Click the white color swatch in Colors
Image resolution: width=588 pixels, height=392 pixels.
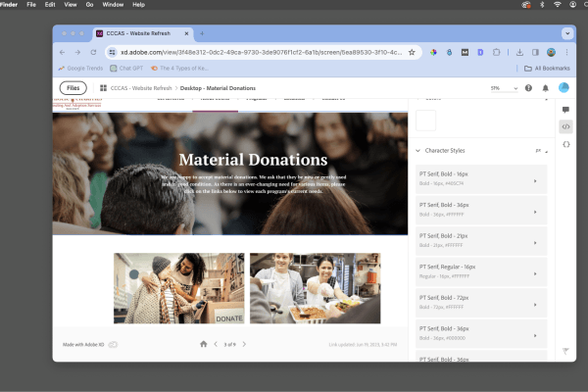(x=426, y=121)
